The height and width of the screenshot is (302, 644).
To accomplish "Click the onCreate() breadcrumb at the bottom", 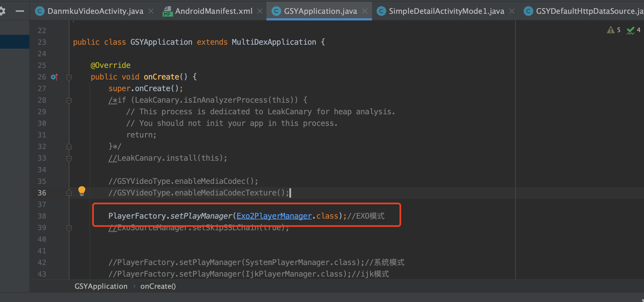I will click(158, 286).
